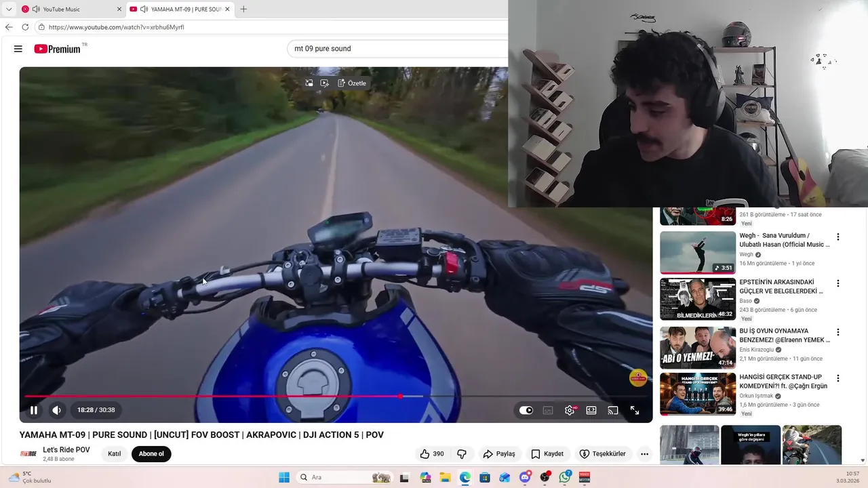Dislike the video with thumbs down

pos(462,454)
